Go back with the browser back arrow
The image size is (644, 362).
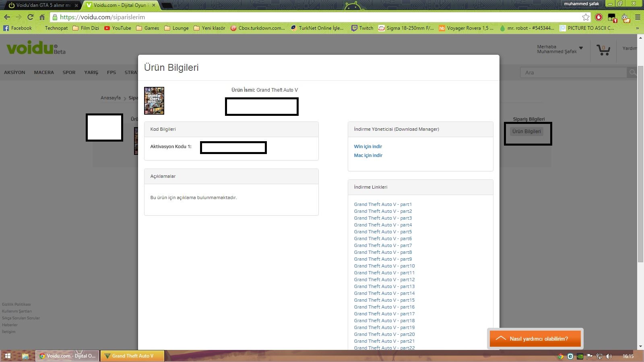7,17
